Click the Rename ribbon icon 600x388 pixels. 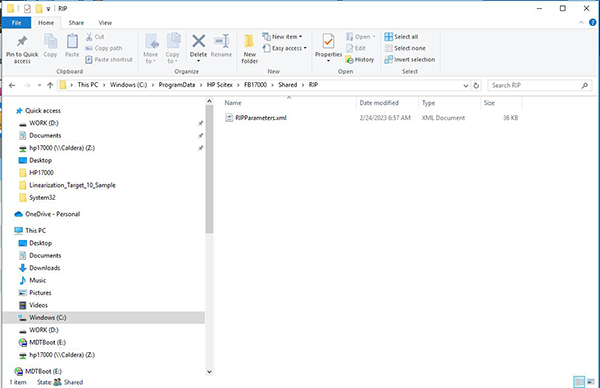click(222, 41)
